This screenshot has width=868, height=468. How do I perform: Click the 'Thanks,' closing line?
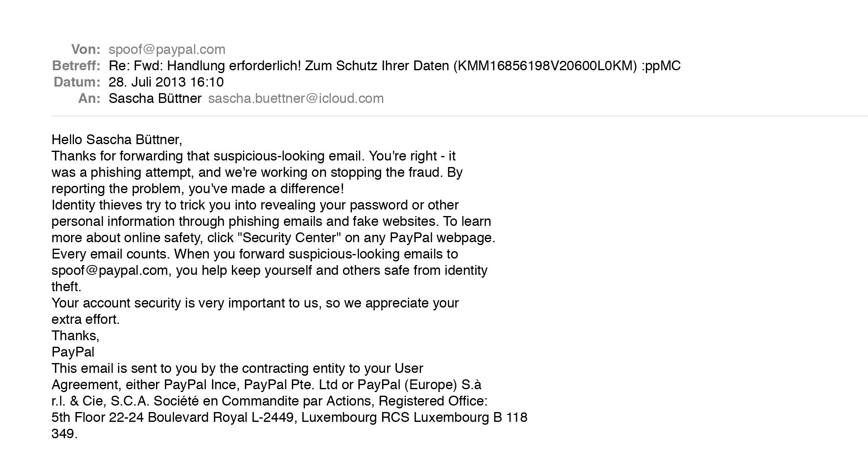(x=76, y=336)
